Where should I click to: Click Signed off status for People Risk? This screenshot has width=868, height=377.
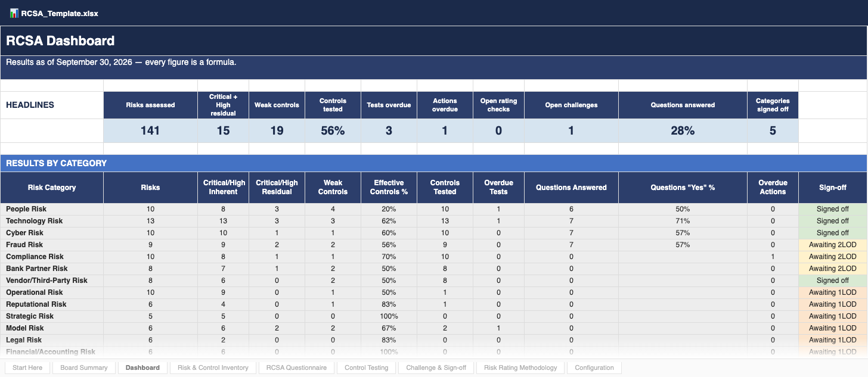coord(833,209)
